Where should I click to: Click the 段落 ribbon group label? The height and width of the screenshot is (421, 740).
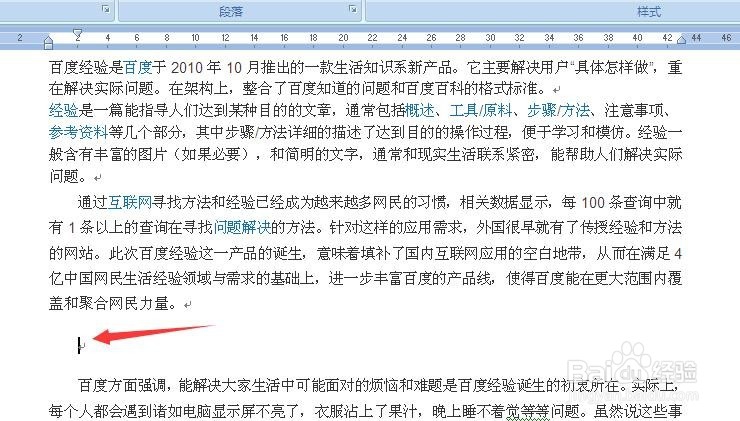point(231,11)
